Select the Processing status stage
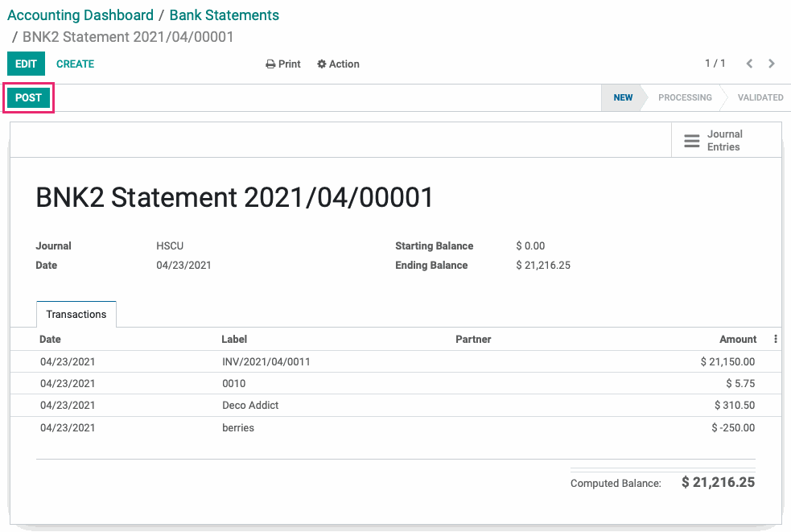The width and height of the screenshot is (791, 532). [685, 97]
